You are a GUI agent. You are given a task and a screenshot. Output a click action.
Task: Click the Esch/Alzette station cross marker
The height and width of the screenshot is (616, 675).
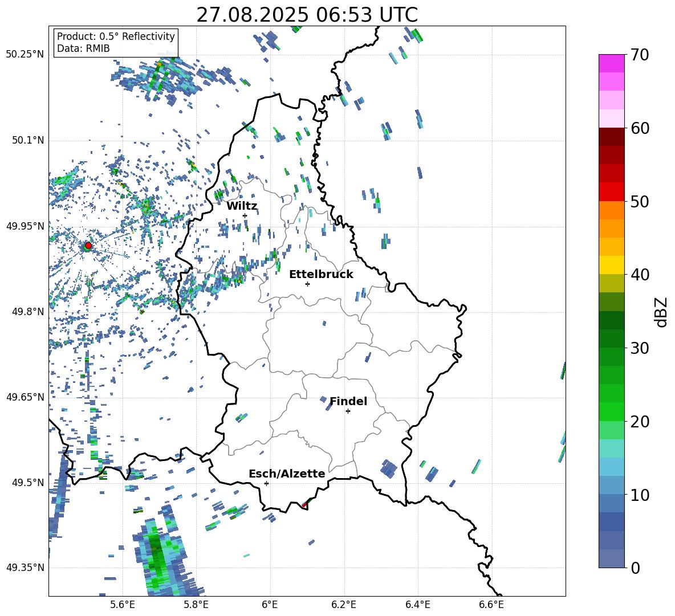point(266,483)
